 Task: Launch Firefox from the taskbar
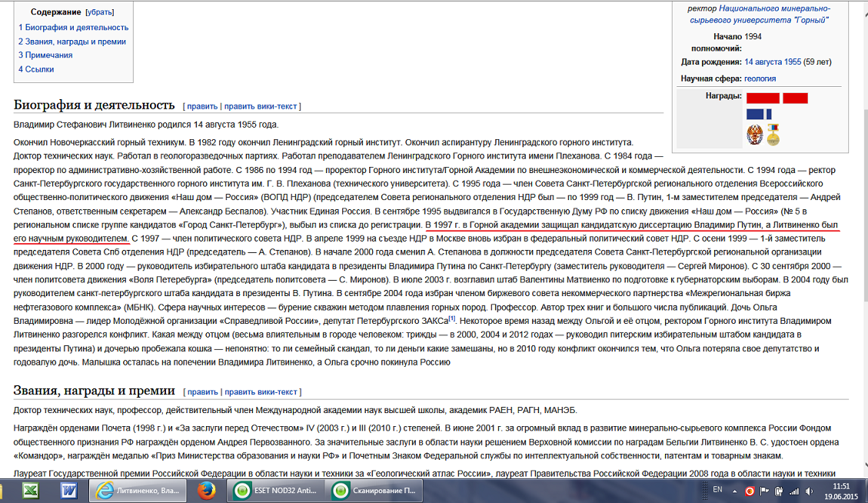click(207, 491)
